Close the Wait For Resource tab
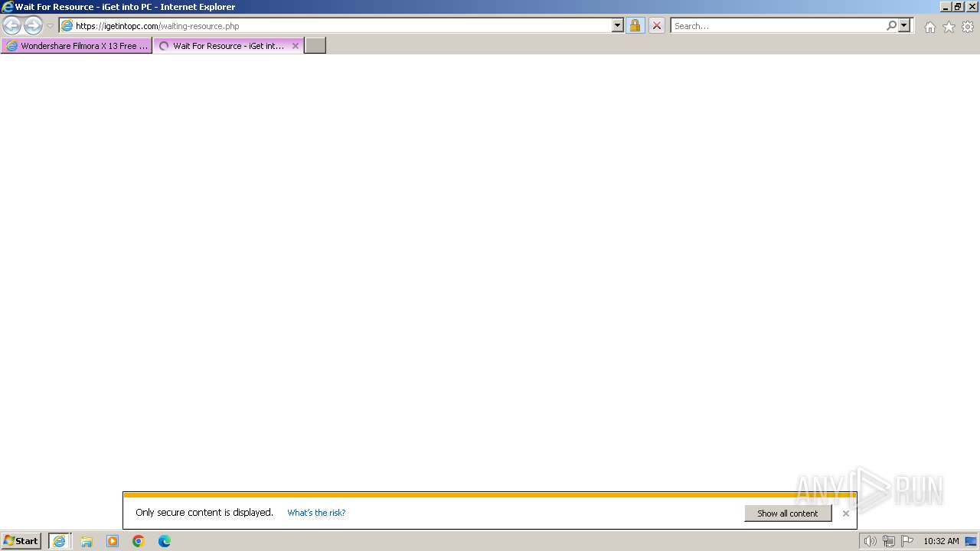The height and width of the screenshot is (551, 980). (296, 46)
